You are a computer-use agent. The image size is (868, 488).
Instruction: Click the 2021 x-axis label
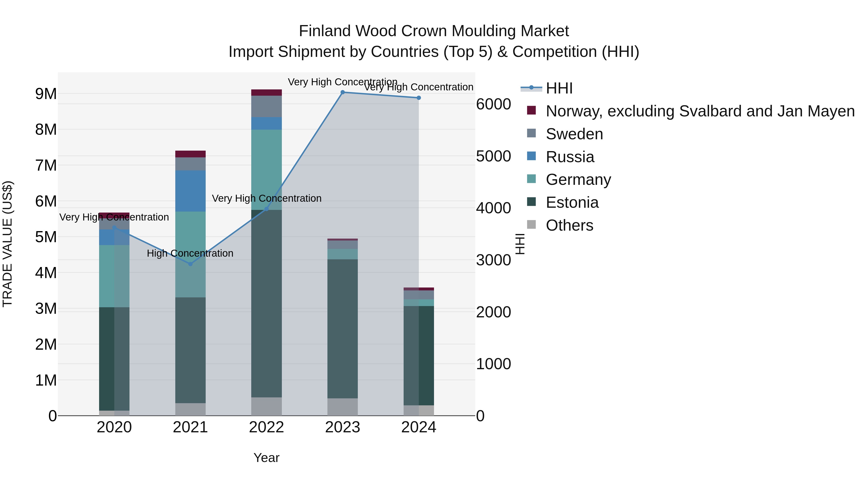tap(190, 427)
